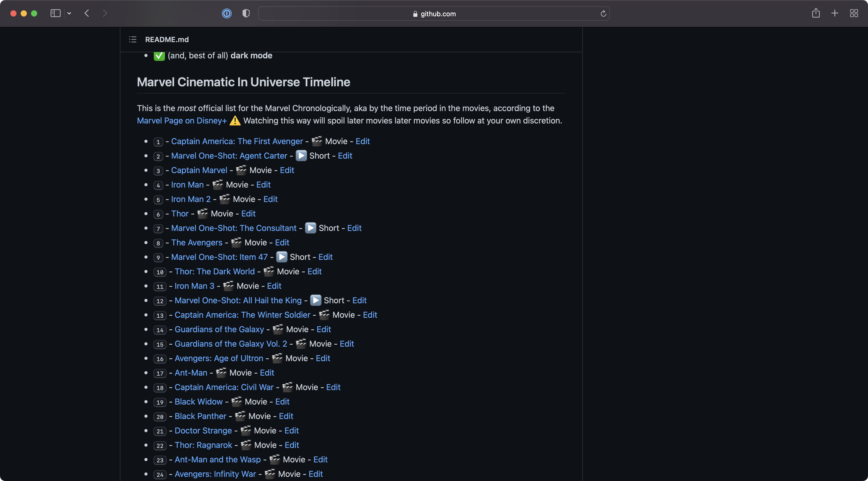Click Edit on Civil War row

click(333, 388)
